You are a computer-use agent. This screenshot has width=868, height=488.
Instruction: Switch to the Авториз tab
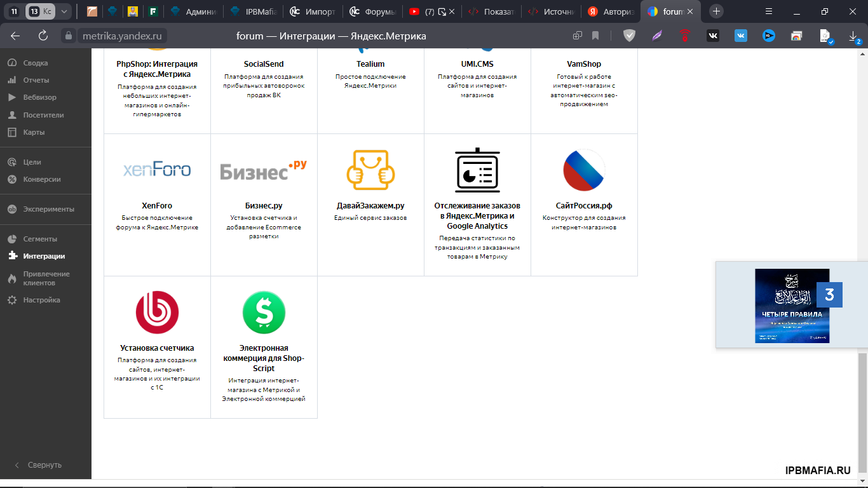point(611,11)
